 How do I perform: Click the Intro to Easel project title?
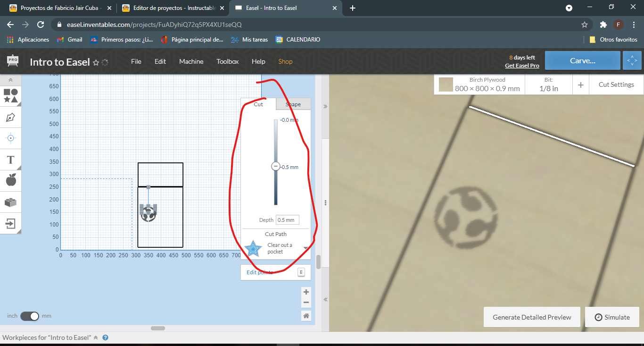pyautogui.click(x=60, y=62)
